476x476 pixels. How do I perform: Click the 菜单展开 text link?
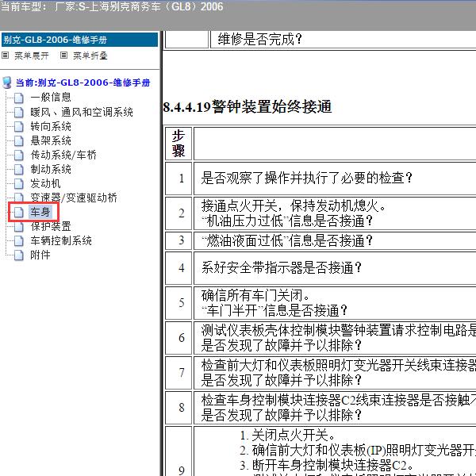tap(32, 56)
